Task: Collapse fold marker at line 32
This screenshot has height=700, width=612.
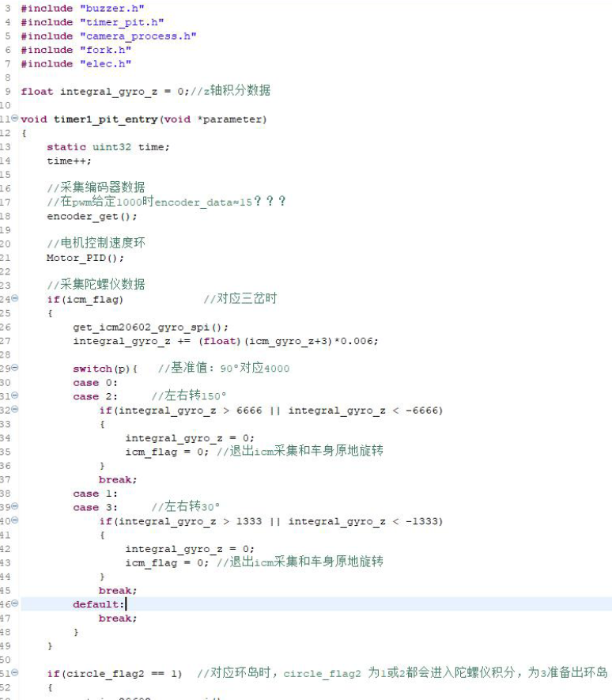Action: click(15, 410)
